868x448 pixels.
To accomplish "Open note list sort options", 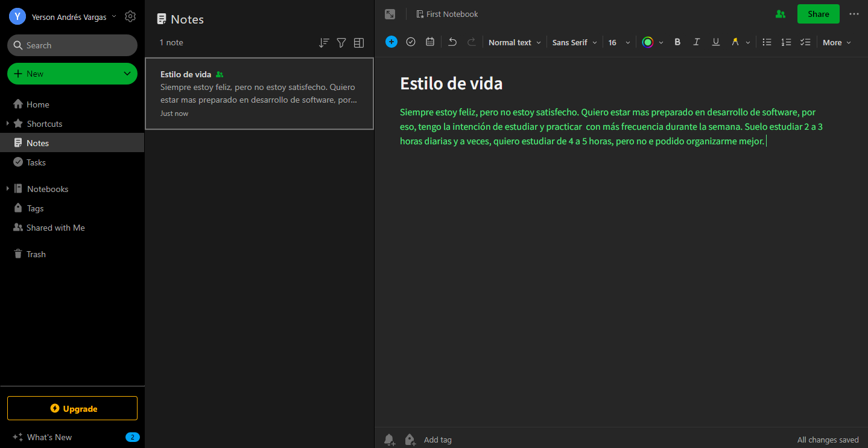I will [324, 43].
